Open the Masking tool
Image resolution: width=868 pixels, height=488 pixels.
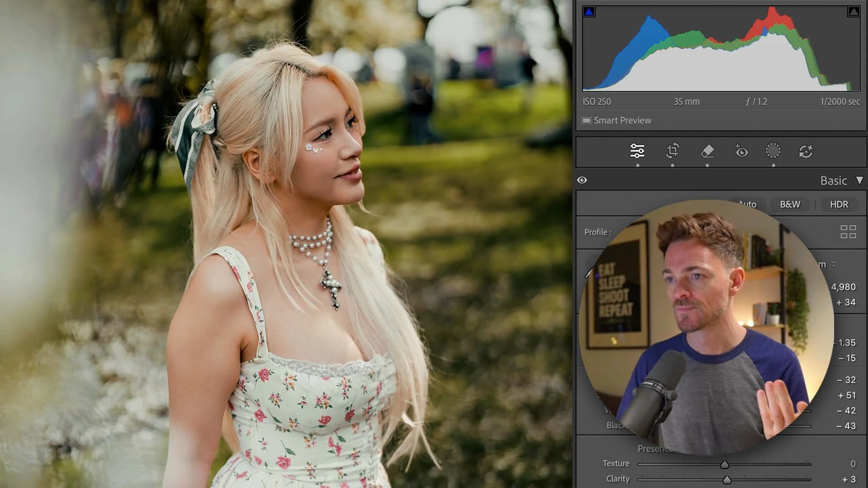(773, 151)
